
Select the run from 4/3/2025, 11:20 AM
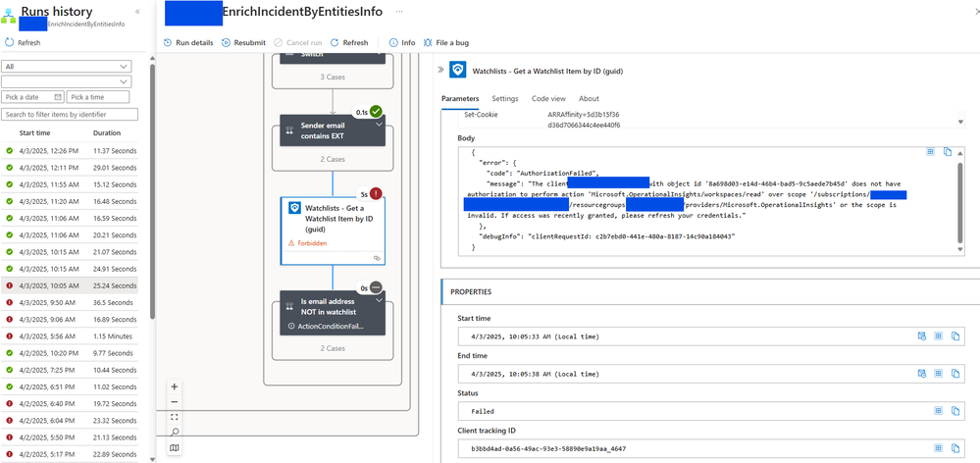coord(72,201)
